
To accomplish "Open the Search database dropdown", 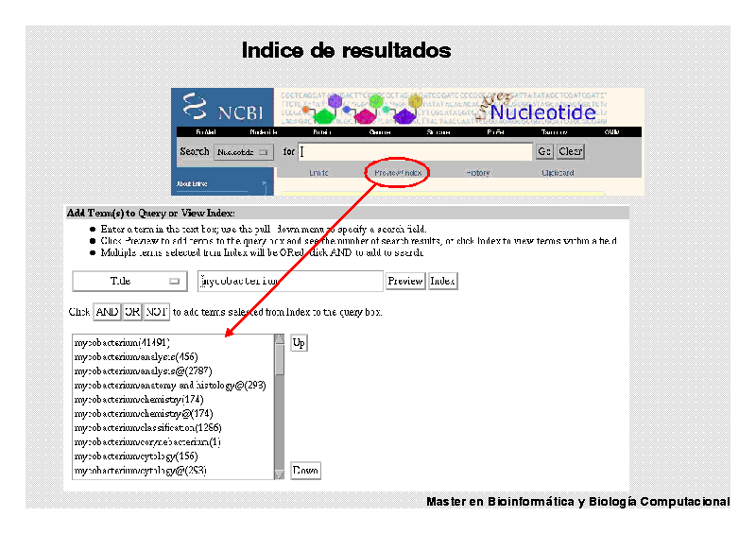I will tap(243, 151).
